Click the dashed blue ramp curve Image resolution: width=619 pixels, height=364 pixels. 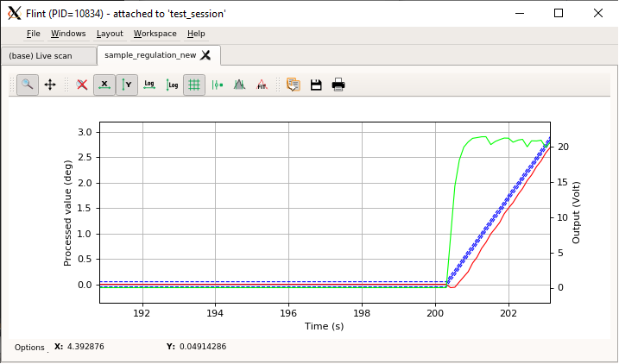click(498, 211)
